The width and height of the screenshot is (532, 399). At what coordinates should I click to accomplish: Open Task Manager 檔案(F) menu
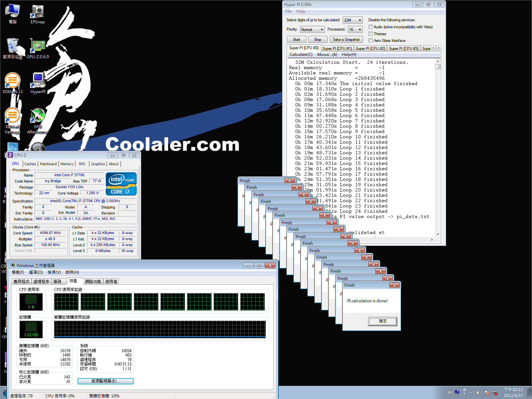pyautogui.click(x=18, y=272)
